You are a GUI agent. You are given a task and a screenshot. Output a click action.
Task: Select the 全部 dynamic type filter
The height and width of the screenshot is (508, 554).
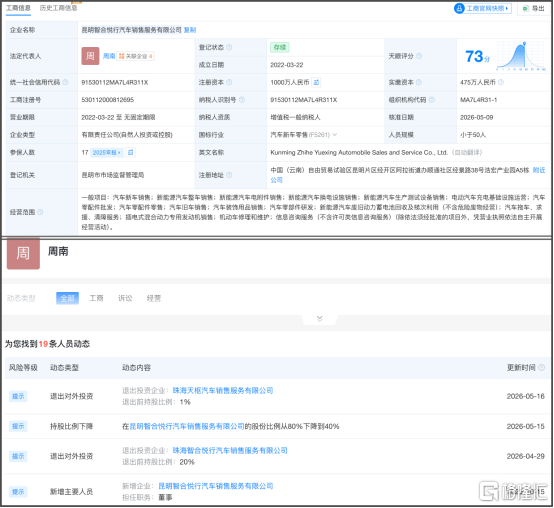pyautogui.click(x=67, y=299)
